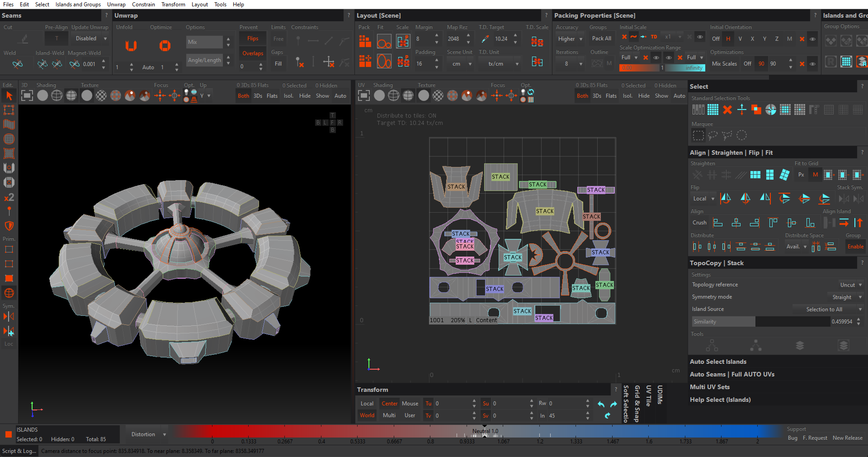
Task: Click the Unfold U-shaped icon
Action: click(131, 45)
